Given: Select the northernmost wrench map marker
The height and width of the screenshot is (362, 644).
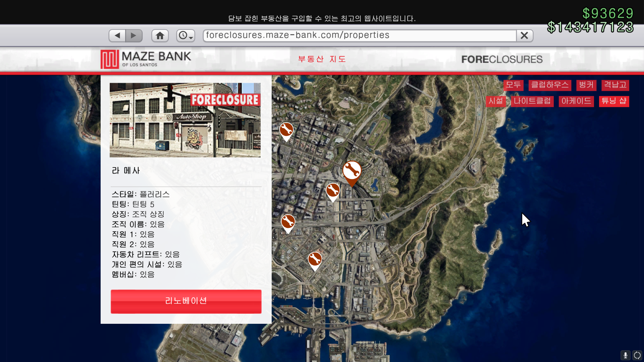Looking at the screenshot, I should coord(286,130).
